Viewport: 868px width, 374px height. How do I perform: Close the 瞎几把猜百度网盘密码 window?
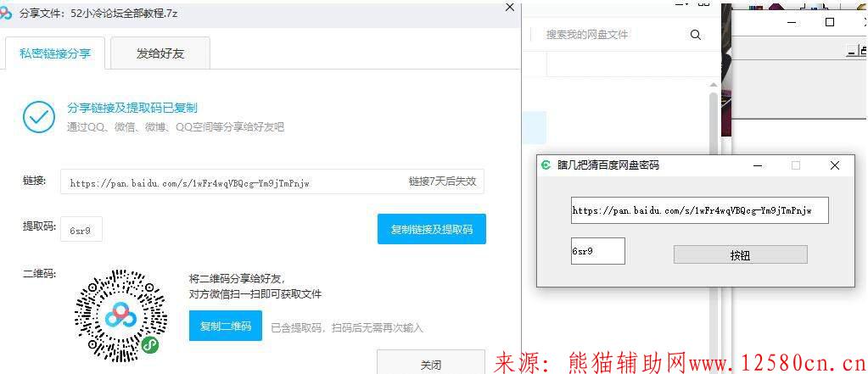[x=834, y=165]
